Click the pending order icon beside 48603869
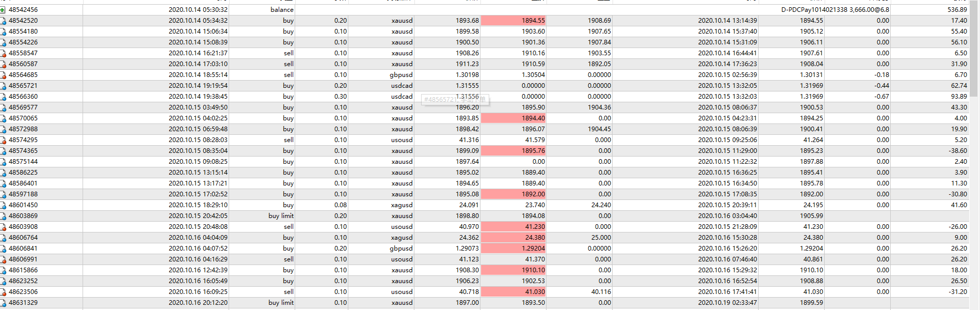 3,216
